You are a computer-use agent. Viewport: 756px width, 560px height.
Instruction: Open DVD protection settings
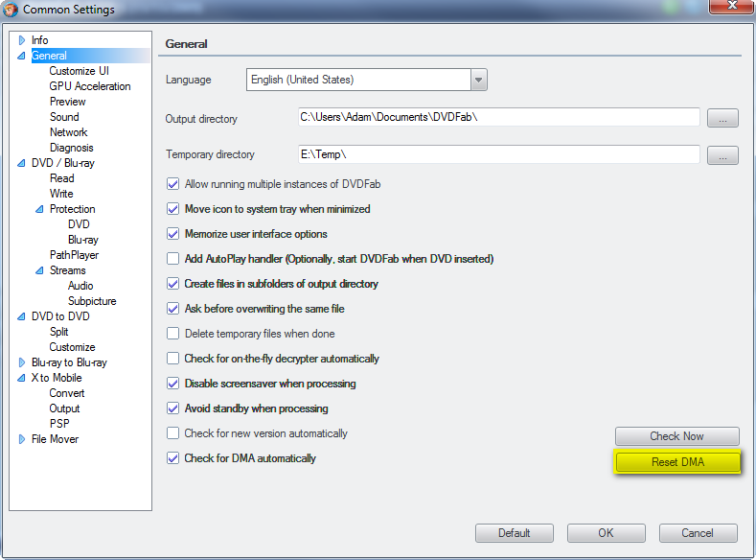click(79, 224)
